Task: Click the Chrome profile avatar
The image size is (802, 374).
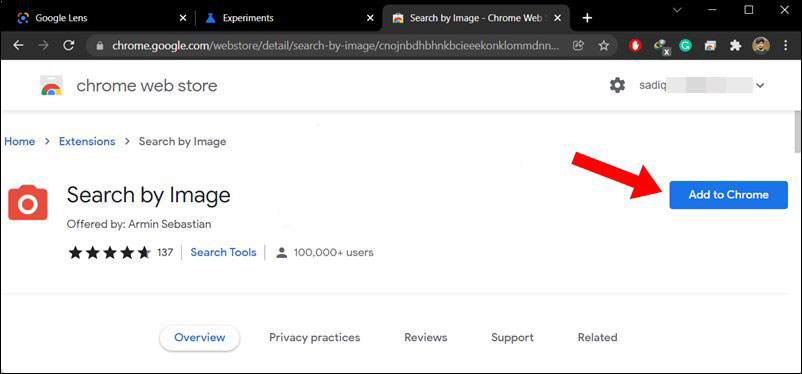Action: 761,46
